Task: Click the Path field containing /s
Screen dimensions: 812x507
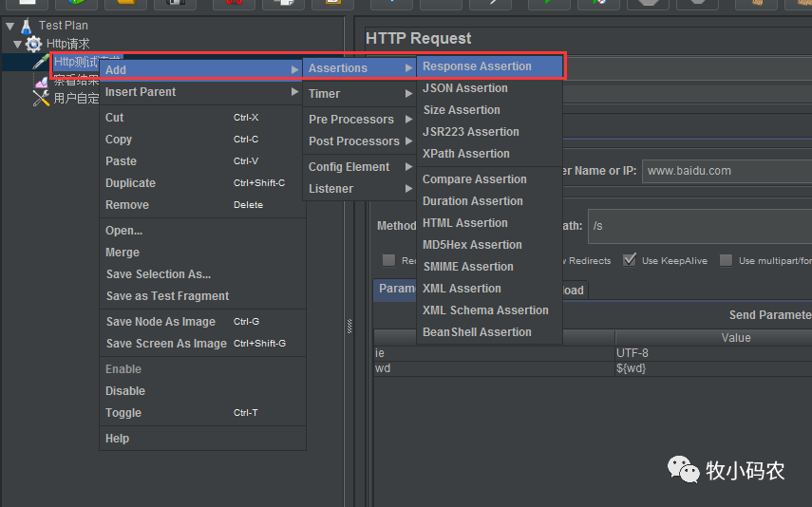Action: [x=700, y=226]
